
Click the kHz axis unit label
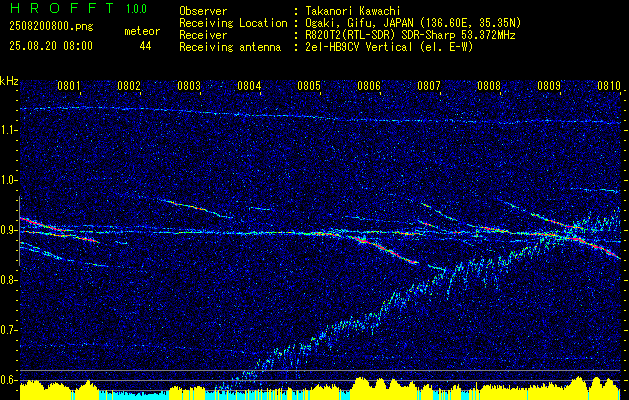[x=9, y=81]
